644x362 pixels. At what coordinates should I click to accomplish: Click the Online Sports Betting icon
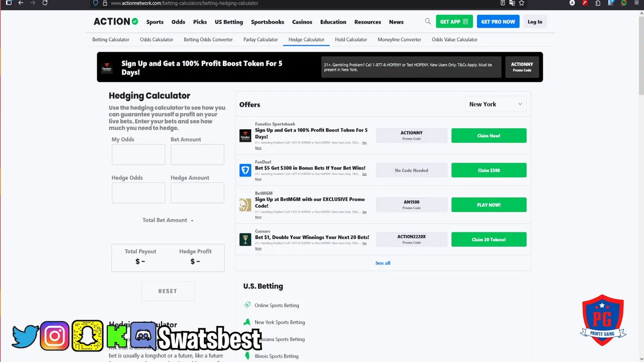247,305
